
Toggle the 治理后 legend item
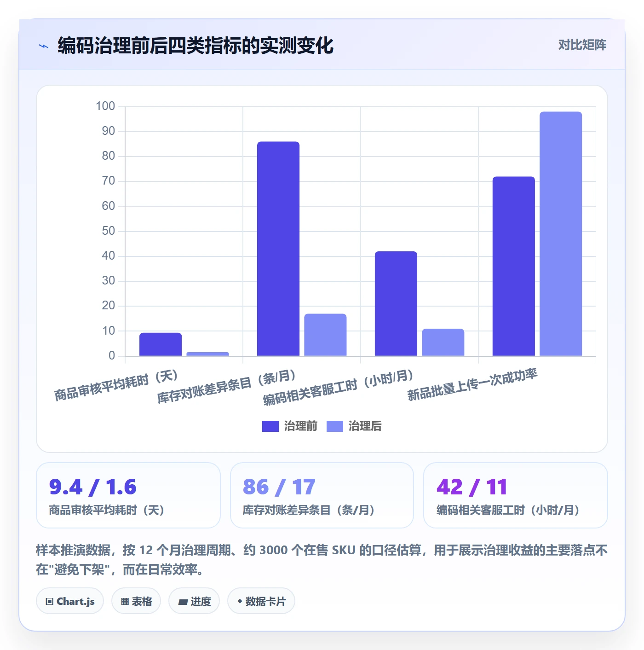[354, 426]
